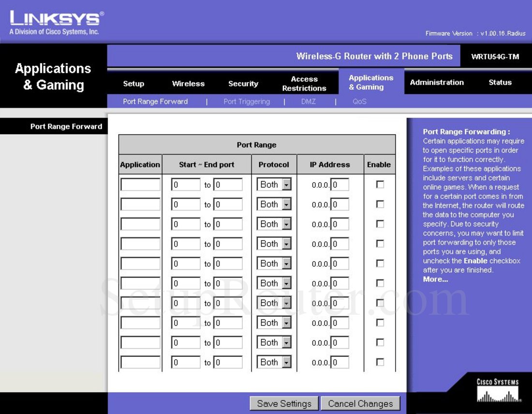Image resolution: width=532 pixels, height=414 pixels.
Task: Click the More... link in the help text
Action: pyautogui.click(x=434, y=279)
